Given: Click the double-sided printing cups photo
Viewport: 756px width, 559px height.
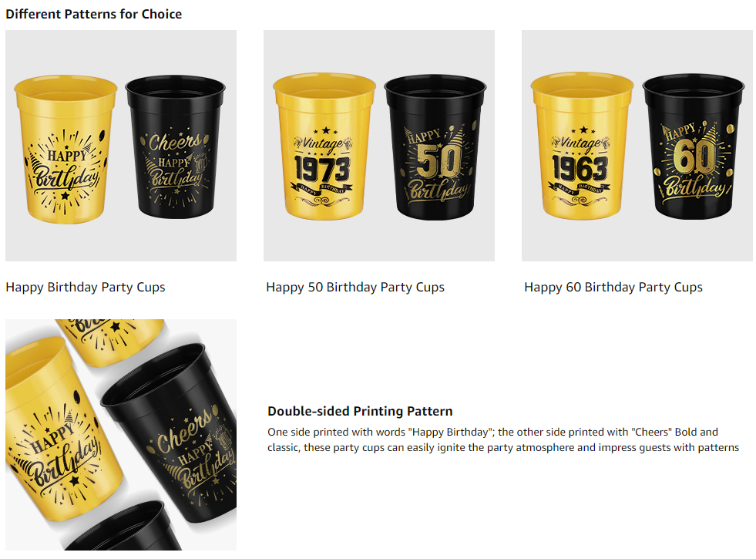Looking at the screenshot, I should click(x=121, y=435).
